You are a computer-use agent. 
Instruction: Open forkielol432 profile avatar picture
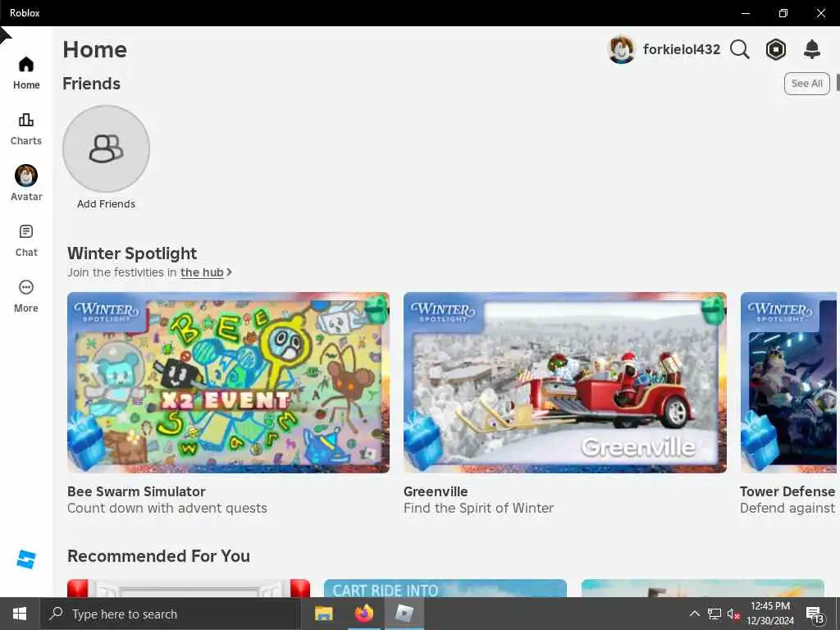click(x=622, y=49)
